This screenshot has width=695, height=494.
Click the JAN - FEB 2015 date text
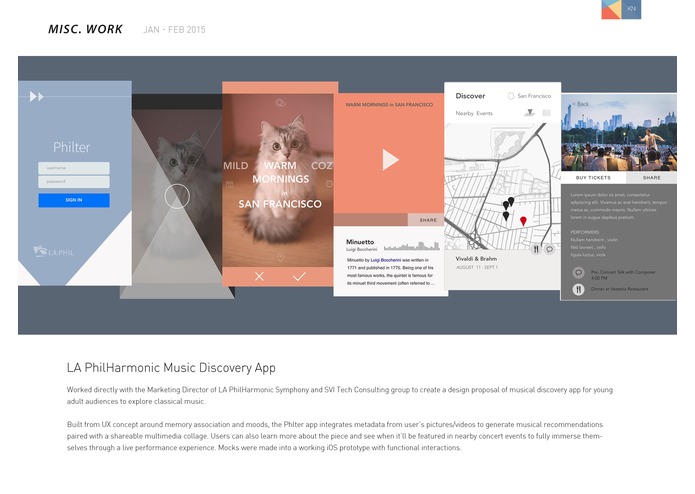point(174,30)
